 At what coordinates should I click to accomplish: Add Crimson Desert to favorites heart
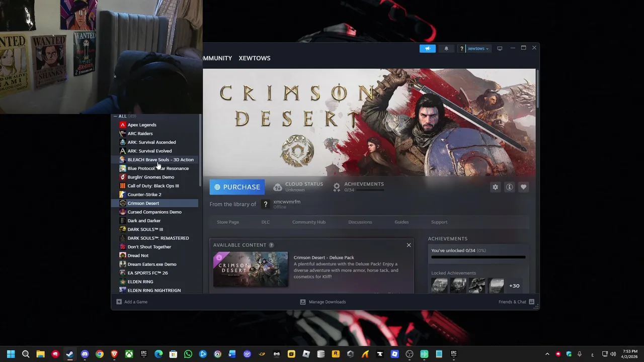click(523, 187)
